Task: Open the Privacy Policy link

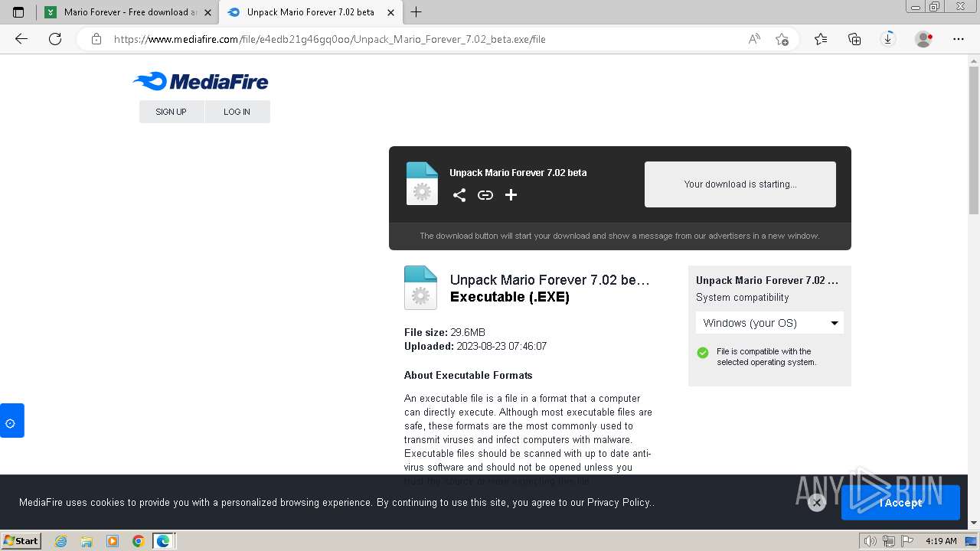Action: [619, 503]
